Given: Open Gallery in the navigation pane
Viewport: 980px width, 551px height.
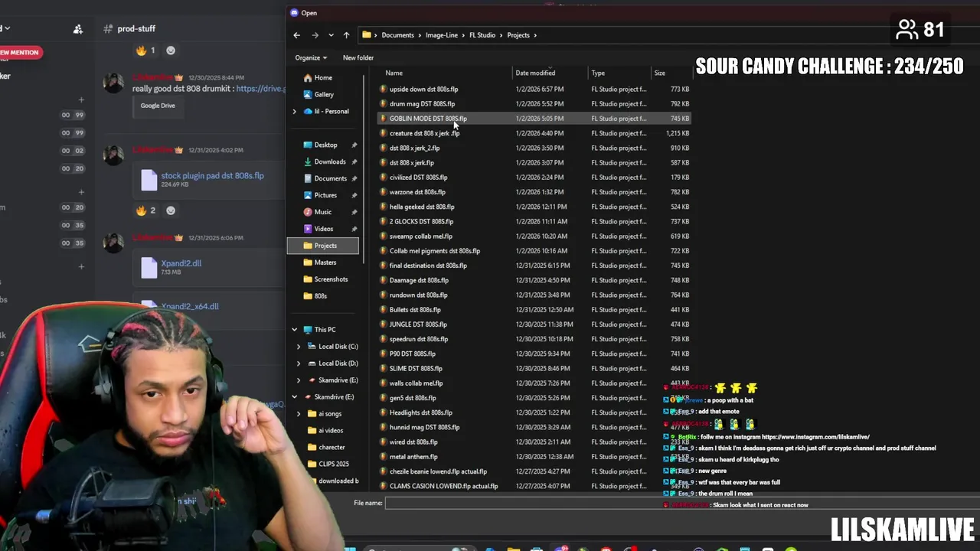Looking at the screenshot, I should [x=318, y=94].
